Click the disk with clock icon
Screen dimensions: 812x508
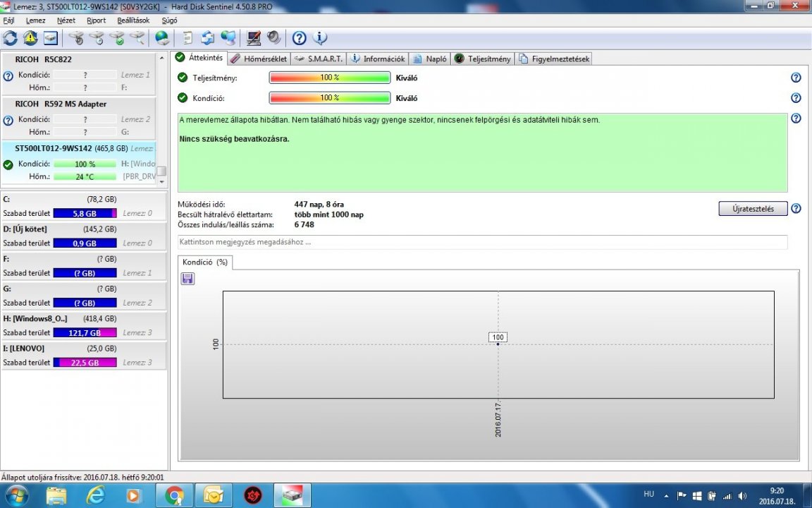coord(97,38)
